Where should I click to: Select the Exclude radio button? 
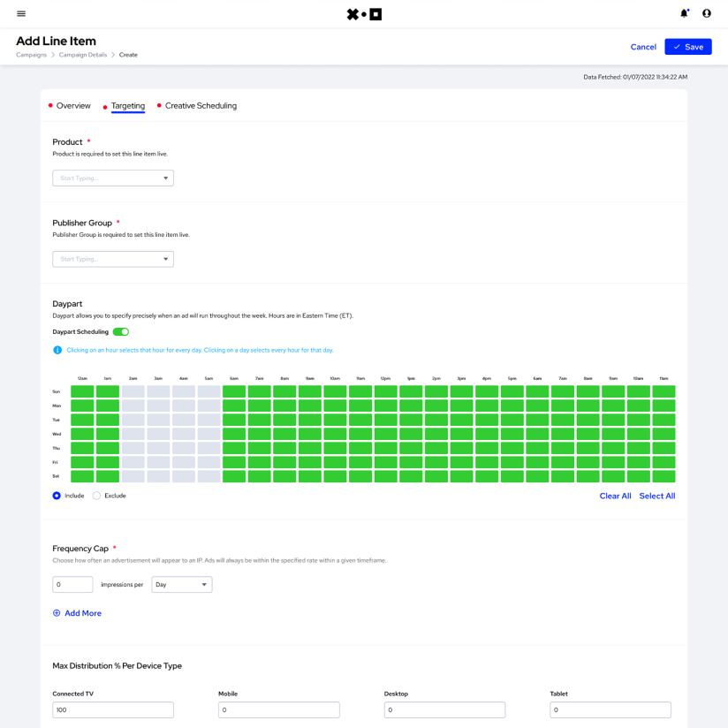(97, 496)
